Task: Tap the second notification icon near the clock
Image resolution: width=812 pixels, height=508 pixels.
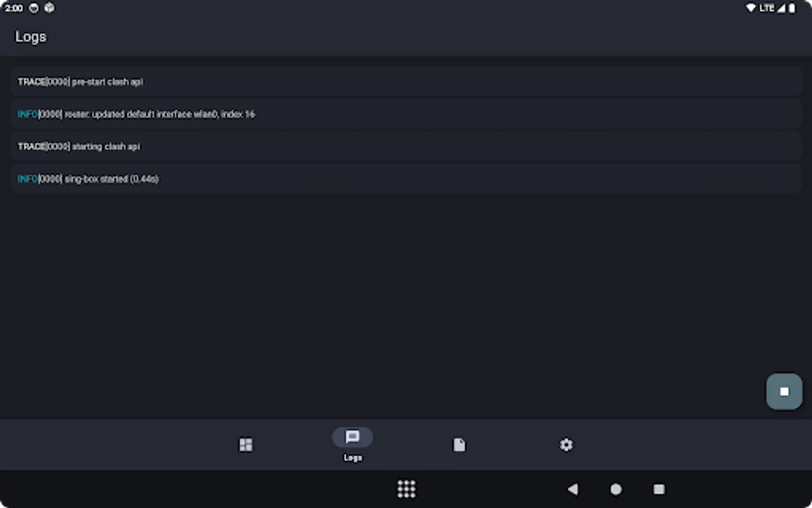Action: point(49,8)
